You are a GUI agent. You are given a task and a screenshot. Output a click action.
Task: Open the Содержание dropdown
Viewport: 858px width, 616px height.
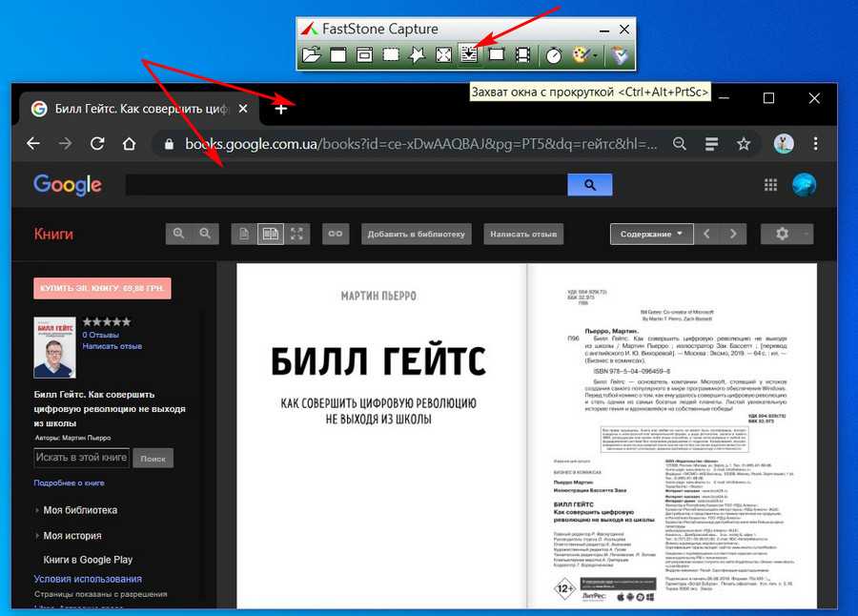651,234
